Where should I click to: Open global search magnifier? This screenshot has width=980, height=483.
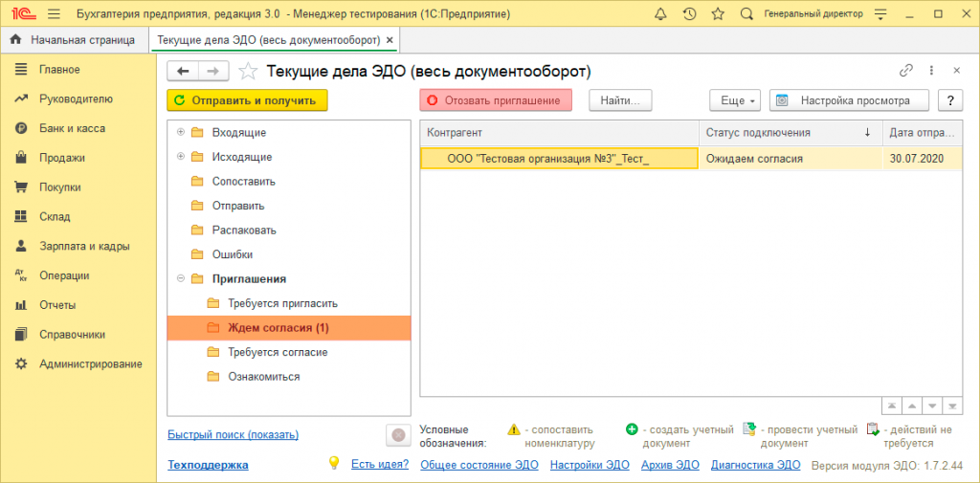click(746, 13)
